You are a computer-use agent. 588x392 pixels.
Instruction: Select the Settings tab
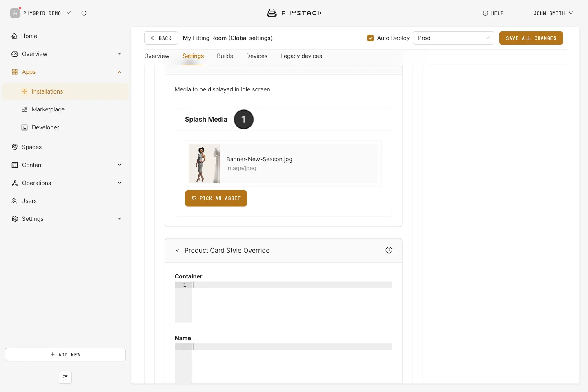click(193, 56)
